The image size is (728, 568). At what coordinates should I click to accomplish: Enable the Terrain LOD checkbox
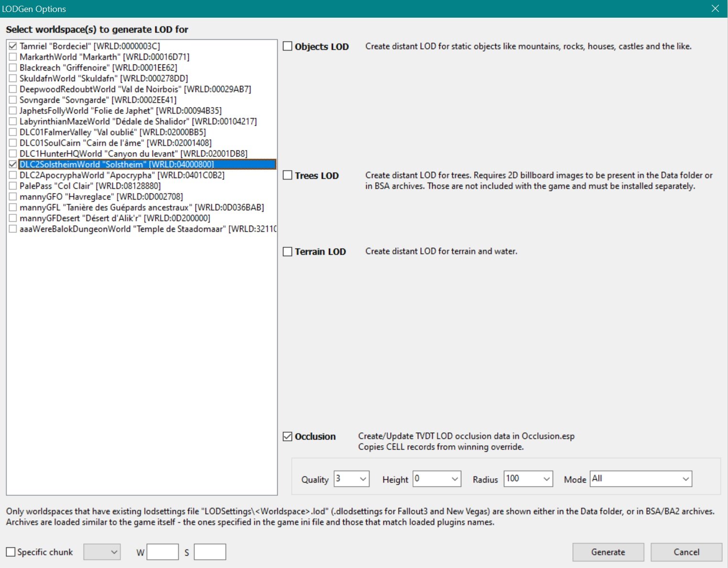tap(288, 251)
